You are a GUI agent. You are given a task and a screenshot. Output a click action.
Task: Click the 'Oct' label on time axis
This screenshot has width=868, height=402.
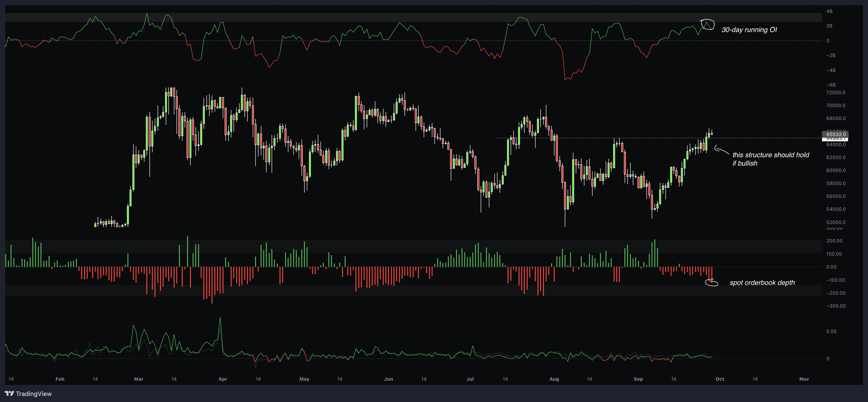coord(720,379)
